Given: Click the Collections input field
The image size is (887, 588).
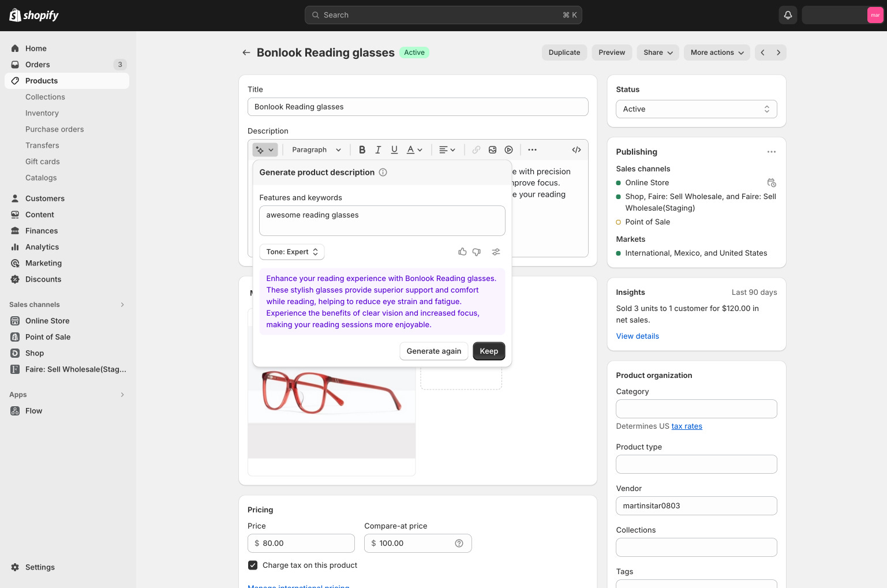Looking at the screenshot, I should 697,548.
